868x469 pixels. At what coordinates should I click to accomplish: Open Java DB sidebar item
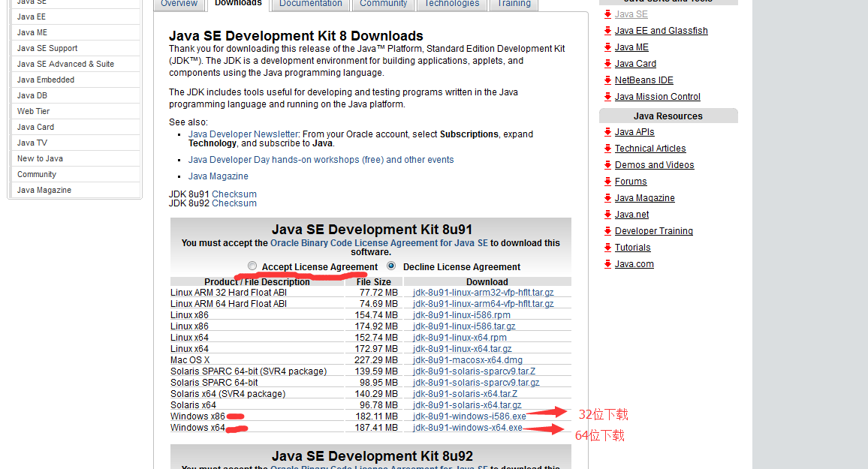point(77,95)
